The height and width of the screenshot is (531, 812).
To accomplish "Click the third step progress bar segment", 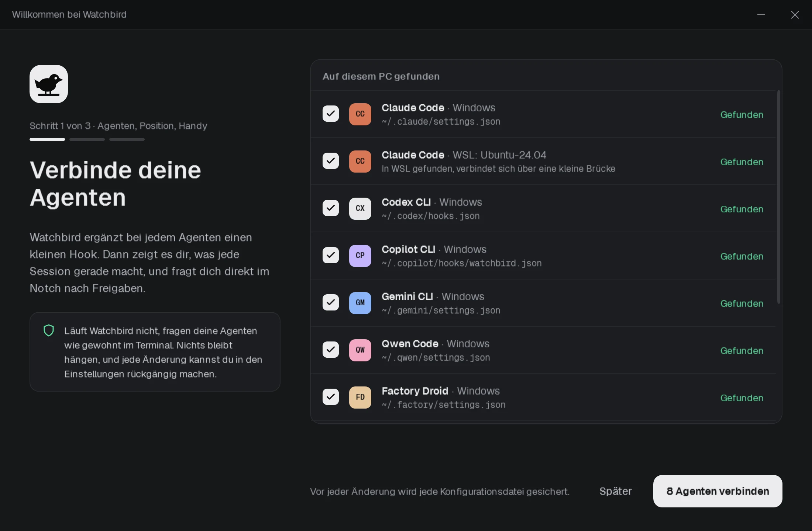I will pyautogui.click(x=127, y=139).
